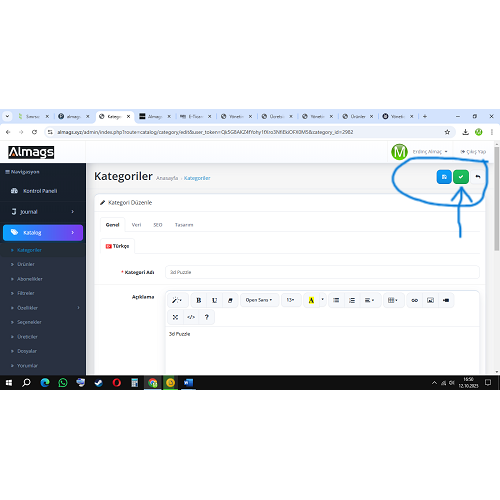Expand Özellikler in the sidebar
The width and height of the screenshot is (500, 500).
point(43,308)
